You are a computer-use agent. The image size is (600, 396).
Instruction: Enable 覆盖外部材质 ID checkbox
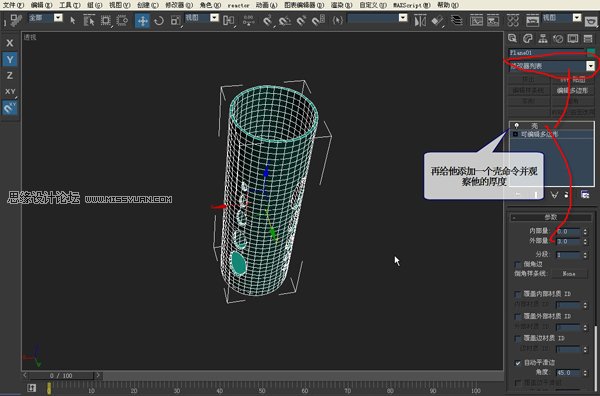(x=518, y=316)
